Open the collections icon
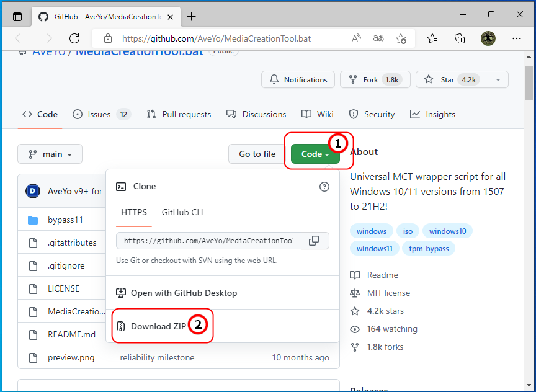The image size is (536, 392). [x=460, y=38]
